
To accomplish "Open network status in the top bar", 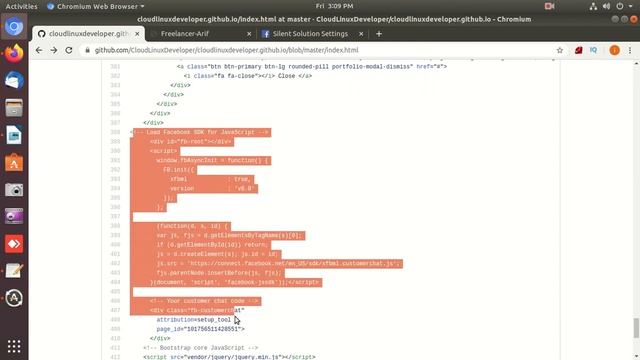I will pos(593,6).
